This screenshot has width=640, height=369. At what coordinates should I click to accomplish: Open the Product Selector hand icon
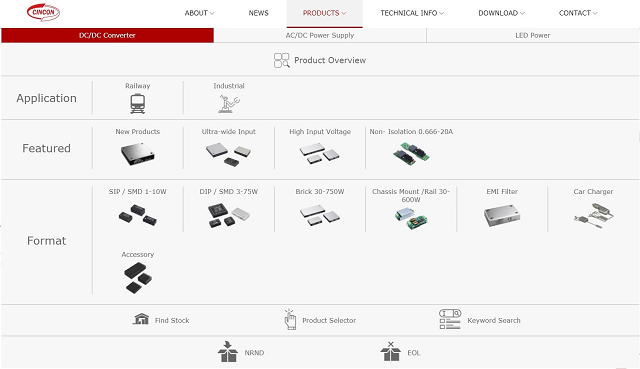pos(290,320)
